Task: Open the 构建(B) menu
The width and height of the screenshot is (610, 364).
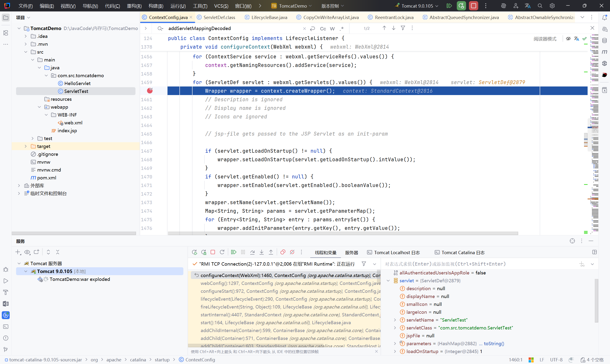Action: tap(156, 6)
